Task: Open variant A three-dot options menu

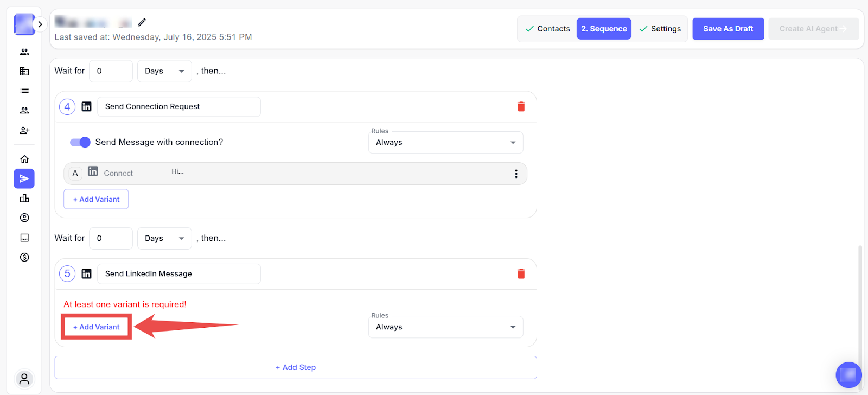Action: tap(516, 174)
